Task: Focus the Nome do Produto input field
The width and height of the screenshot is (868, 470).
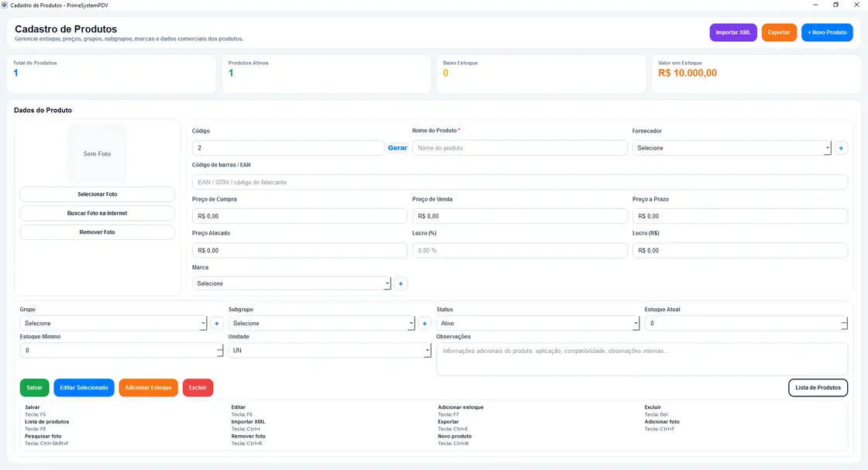Action: pos(519,148)
